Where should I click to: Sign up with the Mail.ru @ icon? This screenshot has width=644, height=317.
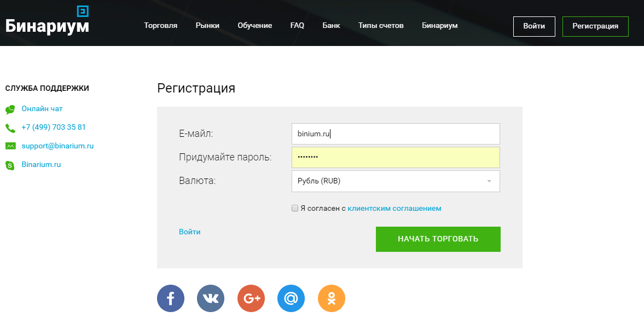[291, 298]
